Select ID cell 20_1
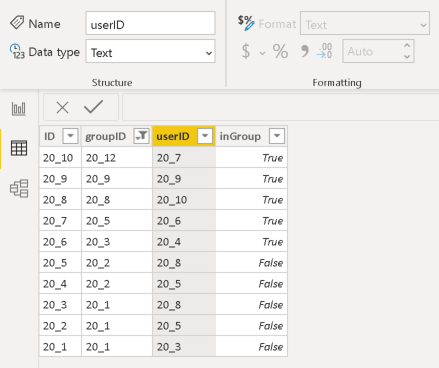This screenshot has height=368, width=439. click(60, 347)
